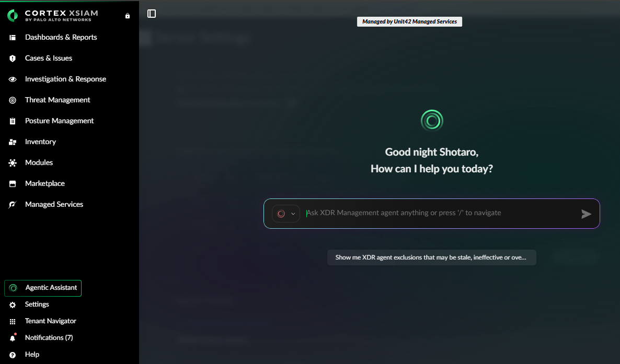Click the Cases & Issues shield icon
The width and height of the screenshot is (620, 364).
(13, 58)
